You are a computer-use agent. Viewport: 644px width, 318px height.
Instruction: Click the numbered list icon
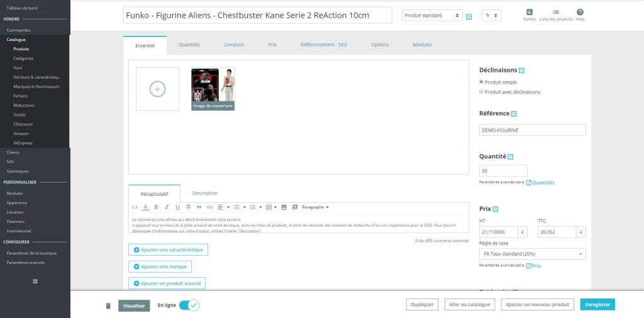tap(253, 207)
